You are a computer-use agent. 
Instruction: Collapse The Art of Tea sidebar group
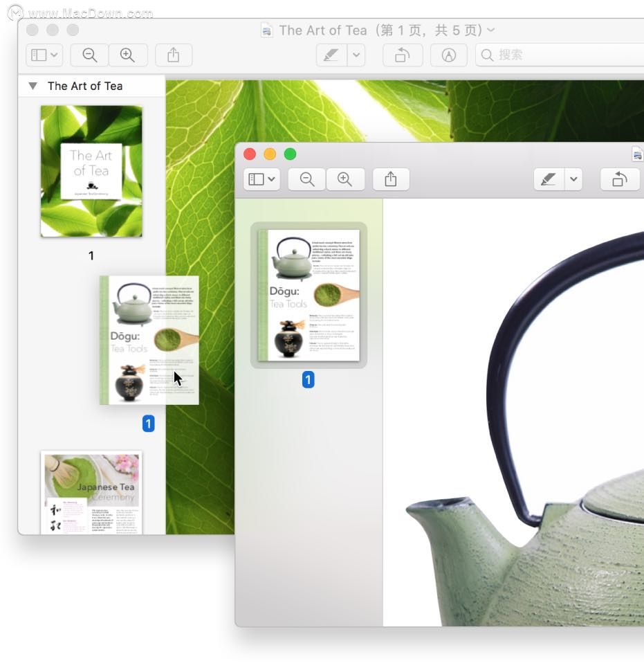coord(33,86)
